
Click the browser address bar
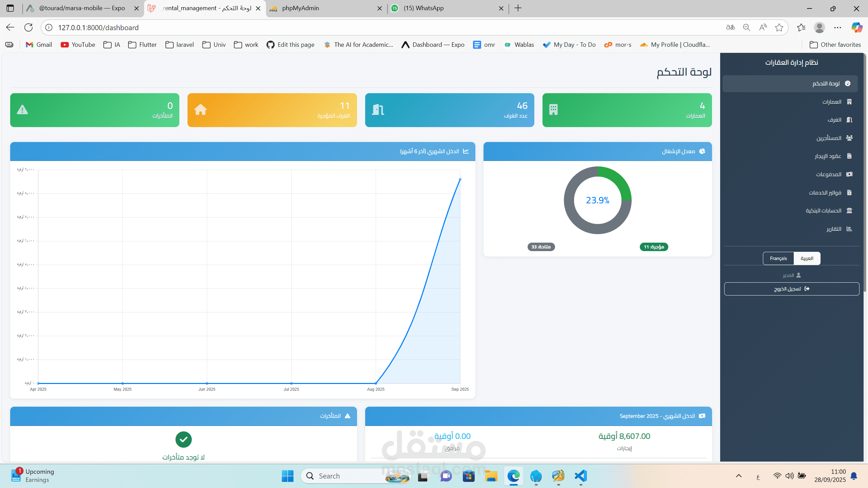(x=373, y=27)
